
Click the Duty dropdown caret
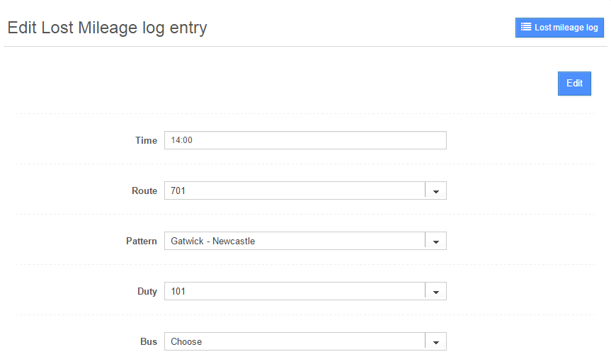pos(435,292)
